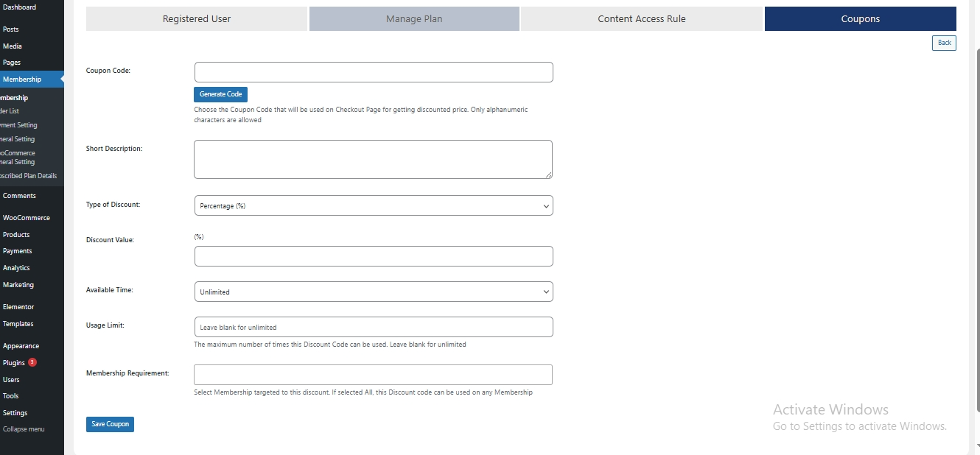Select the Content Access Rule tab
The width and height of the screenshot is (980, 455).
(641, 19)
